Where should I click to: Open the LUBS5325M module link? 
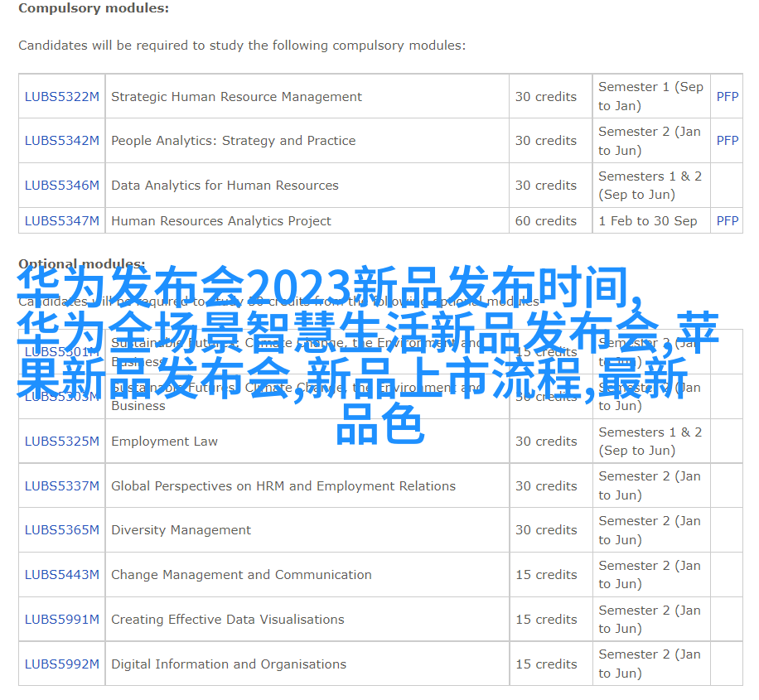62,442
